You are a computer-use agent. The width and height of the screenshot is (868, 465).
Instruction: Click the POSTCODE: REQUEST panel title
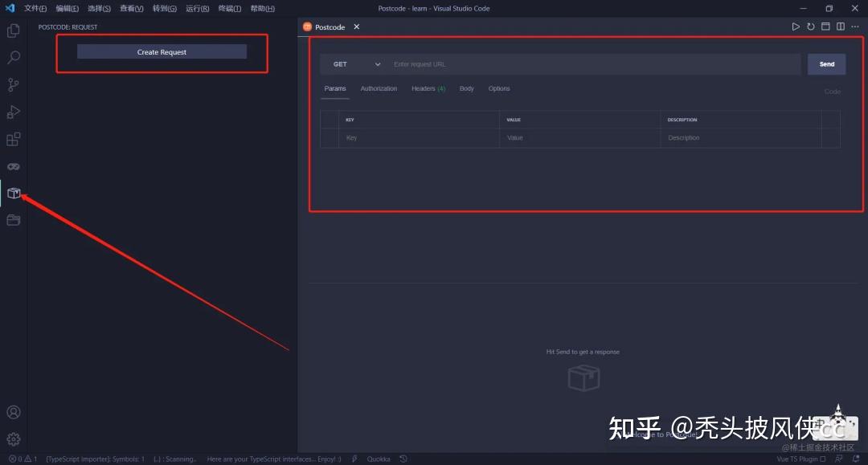click(x=68, y=27)
